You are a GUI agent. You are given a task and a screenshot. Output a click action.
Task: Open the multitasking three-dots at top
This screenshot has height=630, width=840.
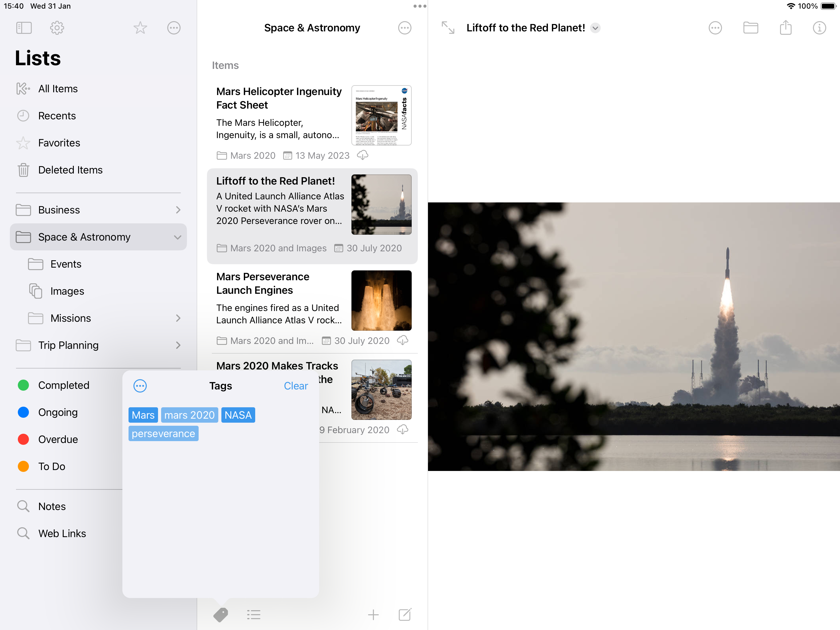[420, 6]
